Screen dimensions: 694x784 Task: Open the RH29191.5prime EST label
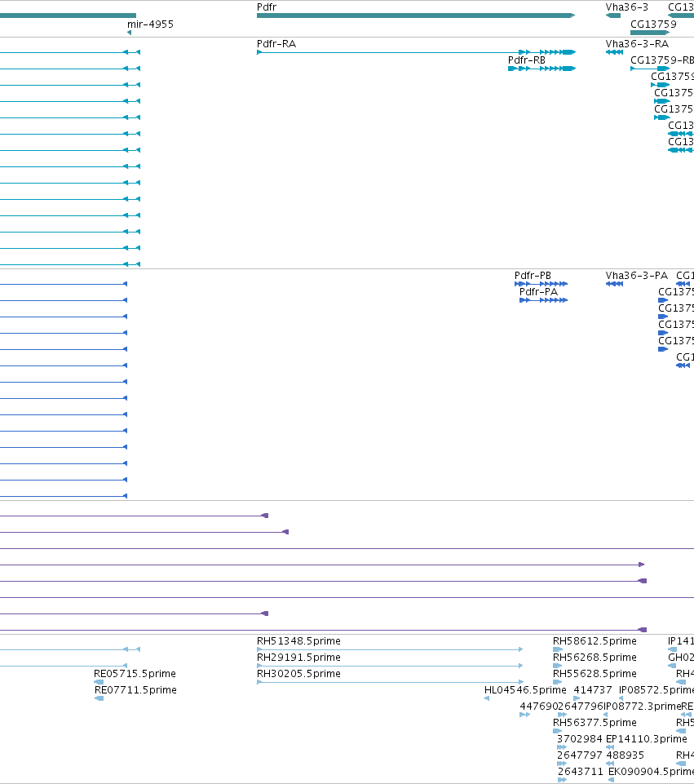tap(298, 657)
